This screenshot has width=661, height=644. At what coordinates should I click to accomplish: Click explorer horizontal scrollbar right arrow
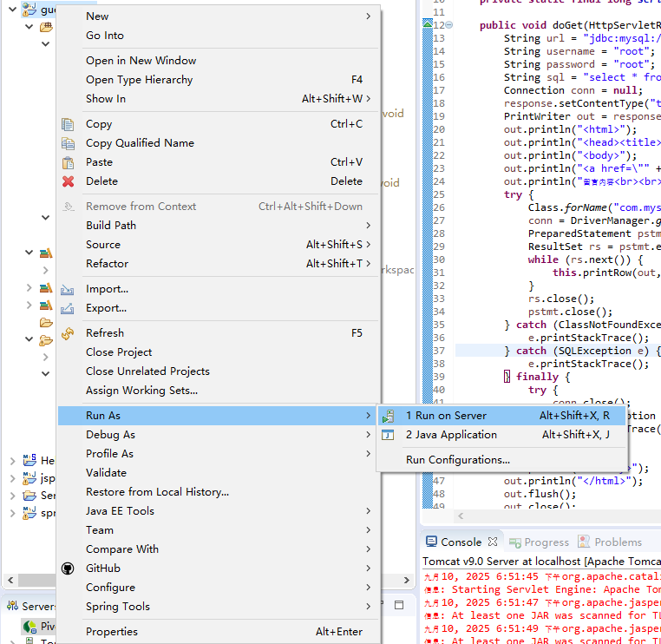(406, 581)
